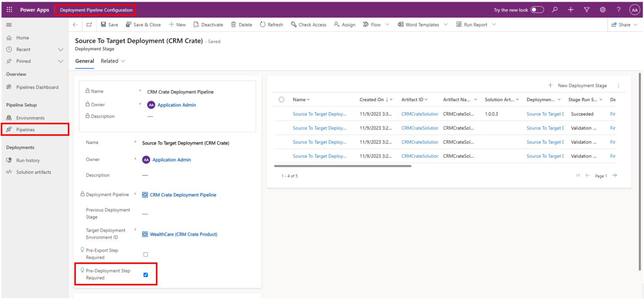The width and height of the screenshot is (644, 300).
Task: Open Power Platform settings gear
Action: click(602, 9)
